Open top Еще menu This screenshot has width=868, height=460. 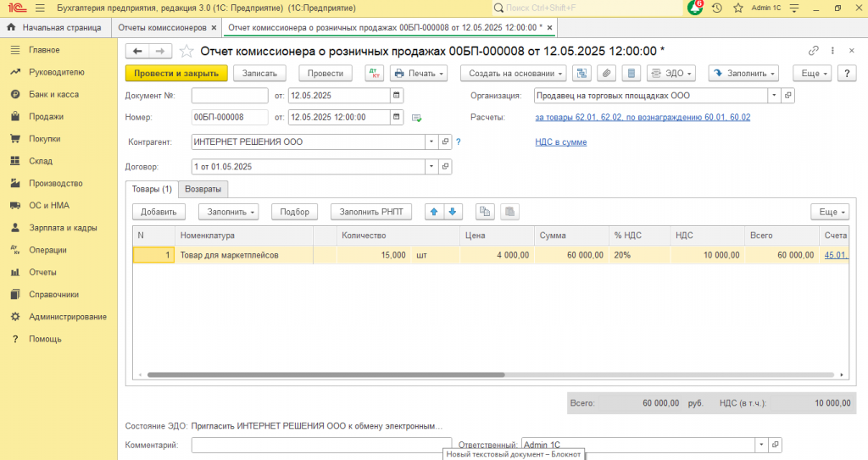[813, 73]
